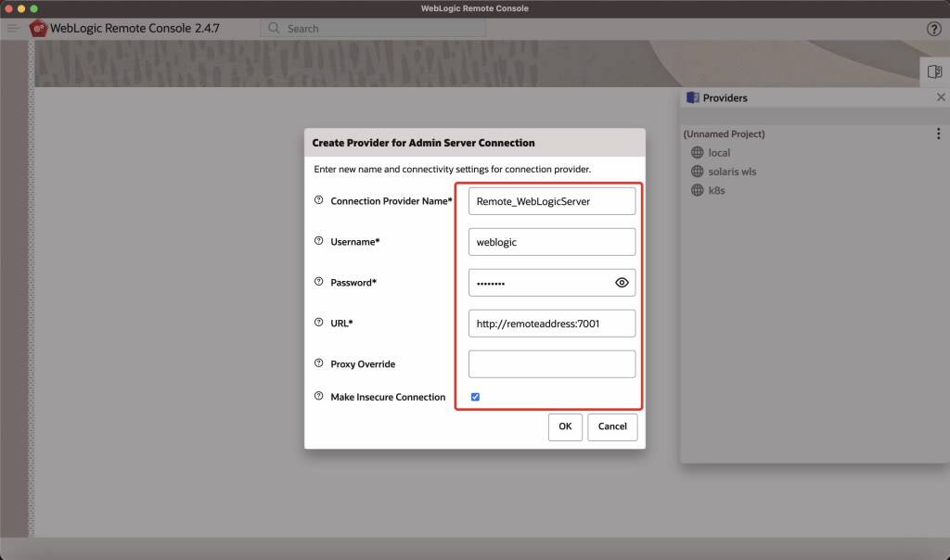Reveal the password using the eye toggle
This screenshot has width=950, height=560.
point(621,282)
